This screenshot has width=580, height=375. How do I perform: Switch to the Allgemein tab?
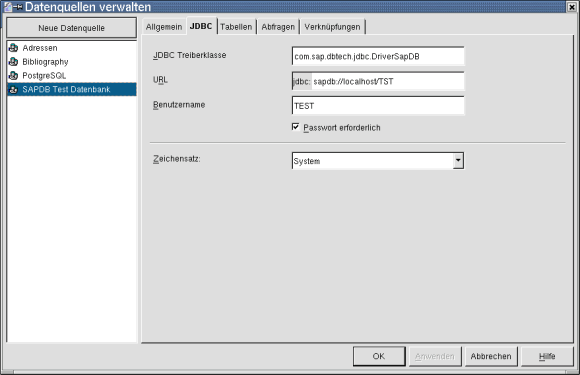[x=164, y=27]
